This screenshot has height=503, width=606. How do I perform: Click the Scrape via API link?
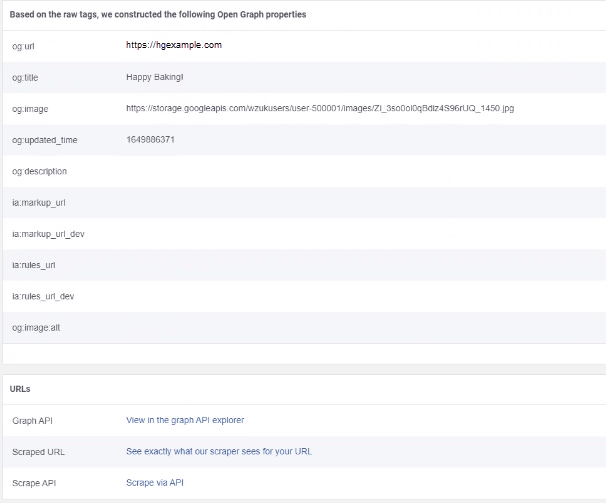point(155,482)
